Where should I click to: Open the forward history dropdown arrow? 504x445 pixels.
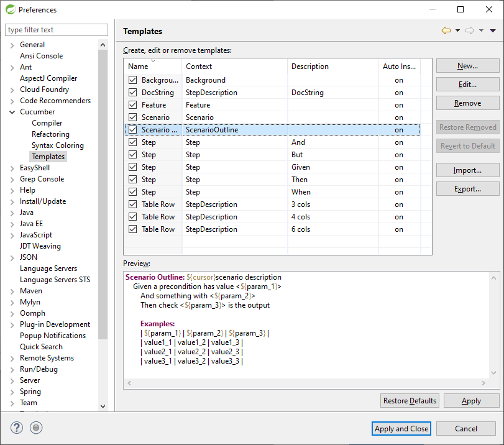[x=481, y=30]
